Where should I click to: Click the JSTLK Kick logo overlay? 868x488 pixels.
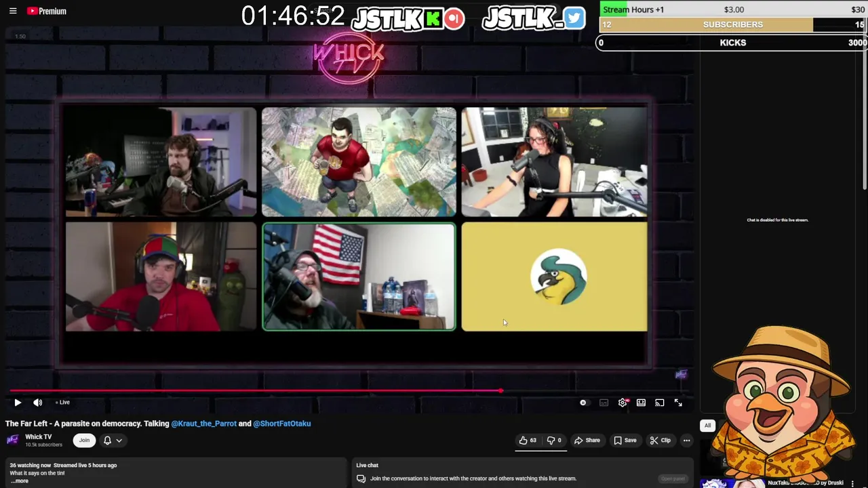coord(408,18)
